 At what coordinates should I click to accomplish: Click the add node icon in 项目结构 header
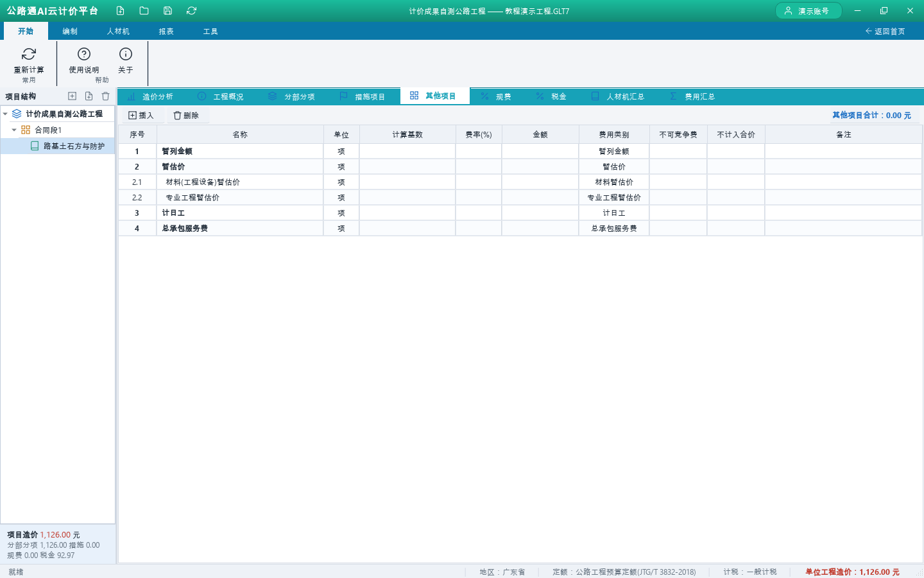click(x=72, y=96)
